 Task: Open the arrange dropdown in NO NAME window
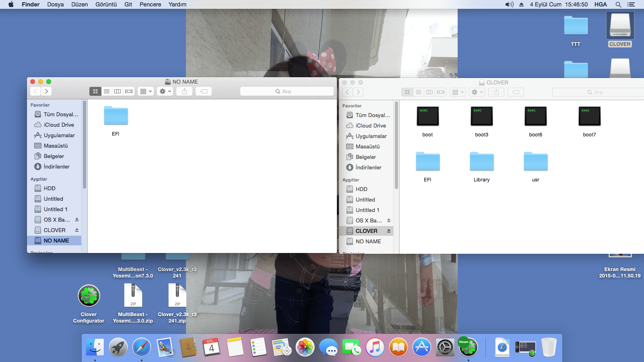point(146,91)
